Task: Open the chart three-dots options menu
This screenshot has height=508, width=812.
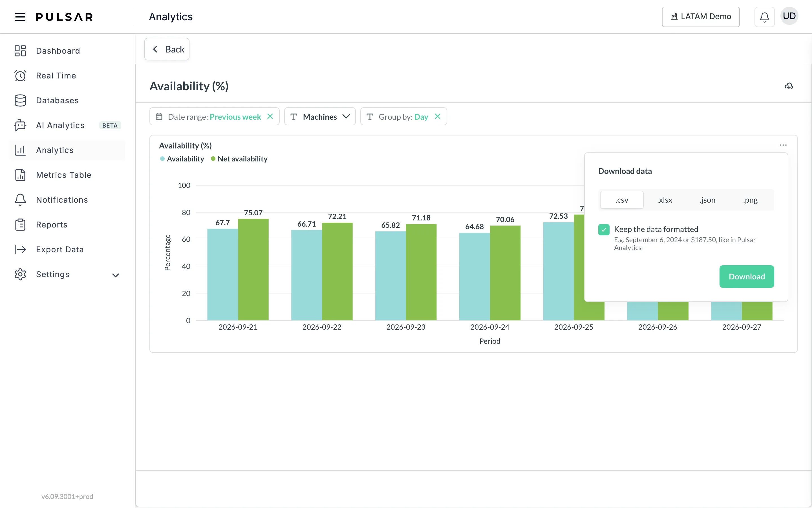Action: 783,145
